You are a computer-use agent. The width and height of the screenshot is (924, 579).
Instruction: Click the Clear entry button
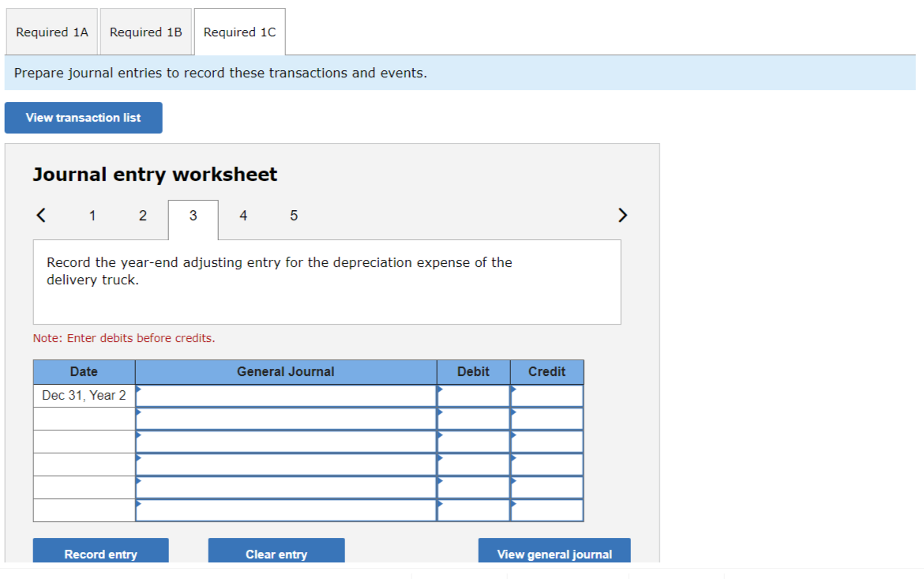[276, 551]
